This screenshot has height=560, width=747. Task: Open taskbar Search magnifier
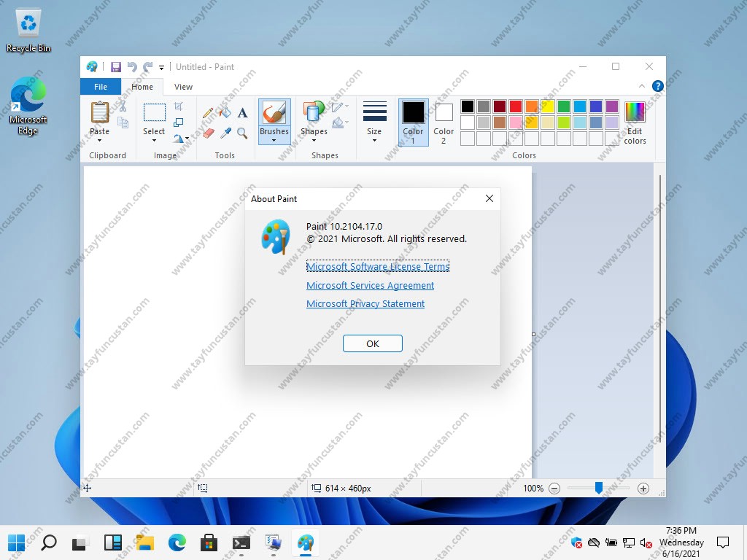click(49, 542)
